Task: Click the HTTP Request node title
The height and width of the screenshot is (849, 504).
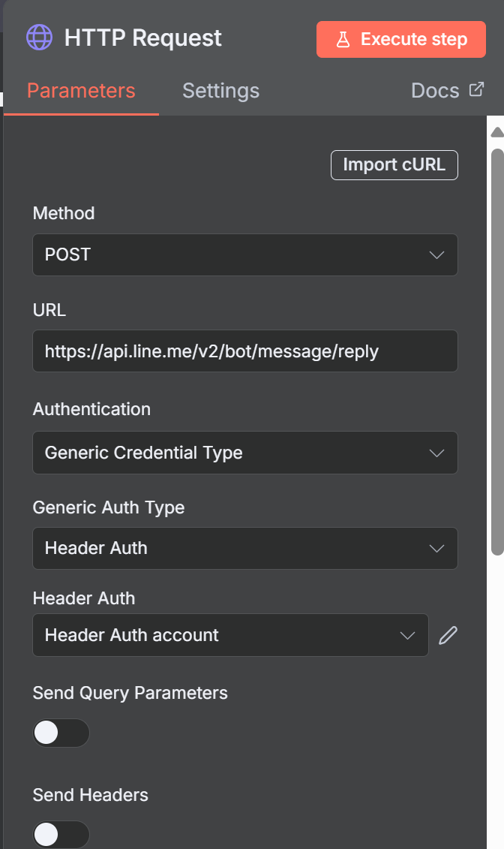Action: point(142,38)
